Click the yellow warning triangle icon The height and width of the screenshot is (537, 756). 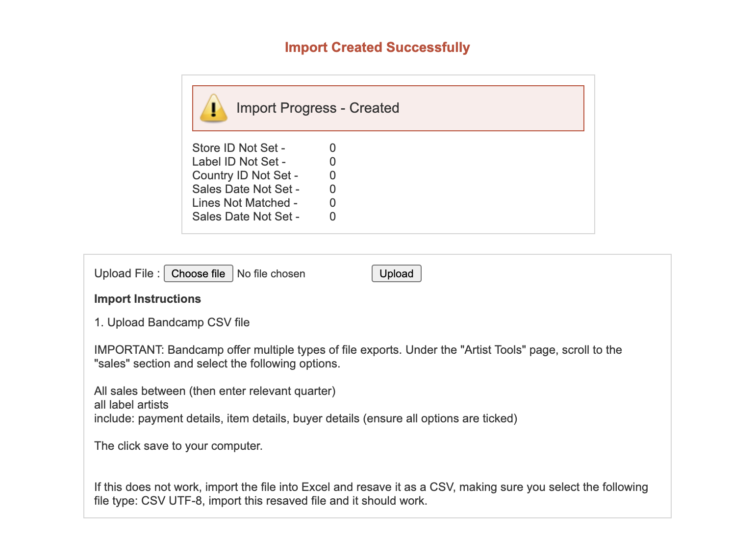[213, 108]
